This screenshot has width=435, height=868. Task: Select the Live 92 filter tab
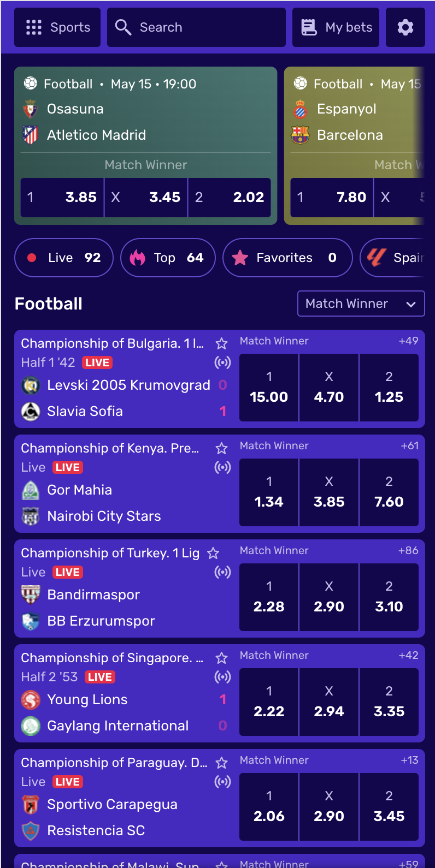tap(64, 258)
